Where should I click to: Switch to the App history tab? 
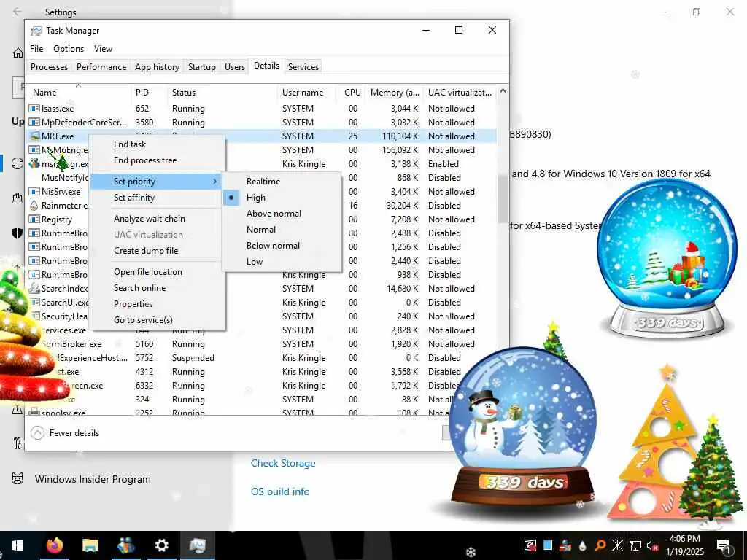click(x=158, y=67)
